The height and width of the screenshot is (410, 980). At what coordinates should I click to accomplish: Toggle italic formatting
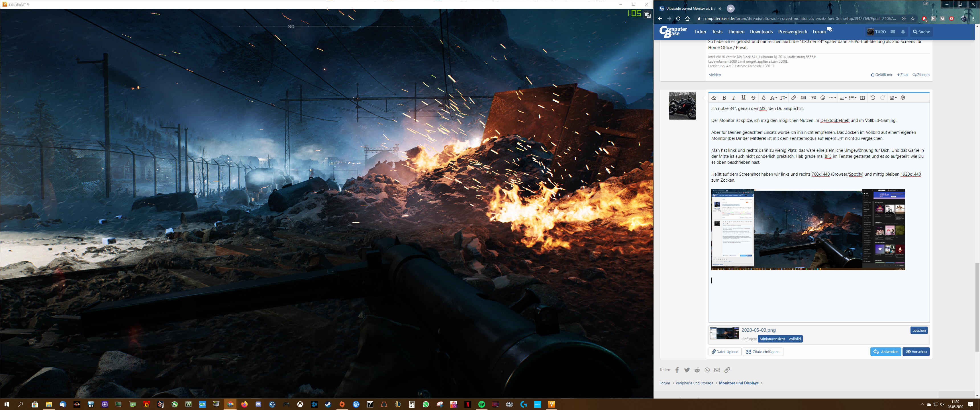[734, 98]
